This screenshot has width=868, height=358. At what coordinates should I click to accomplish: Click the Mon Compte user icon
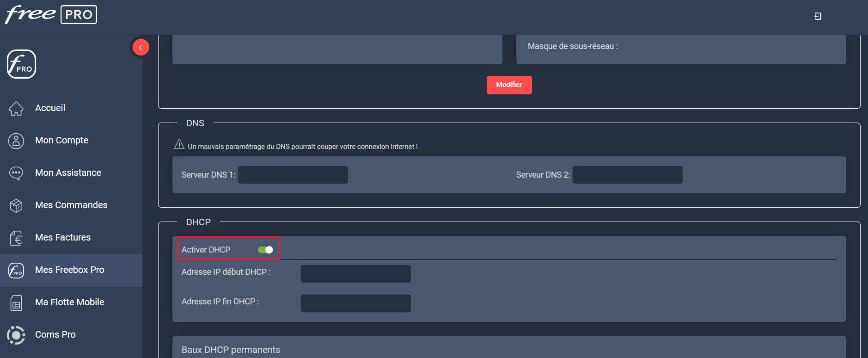click(x=16, y=141)
